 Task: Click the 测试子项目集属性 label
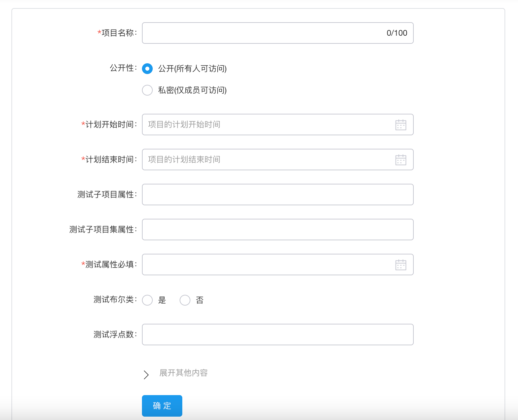point(103,230)
